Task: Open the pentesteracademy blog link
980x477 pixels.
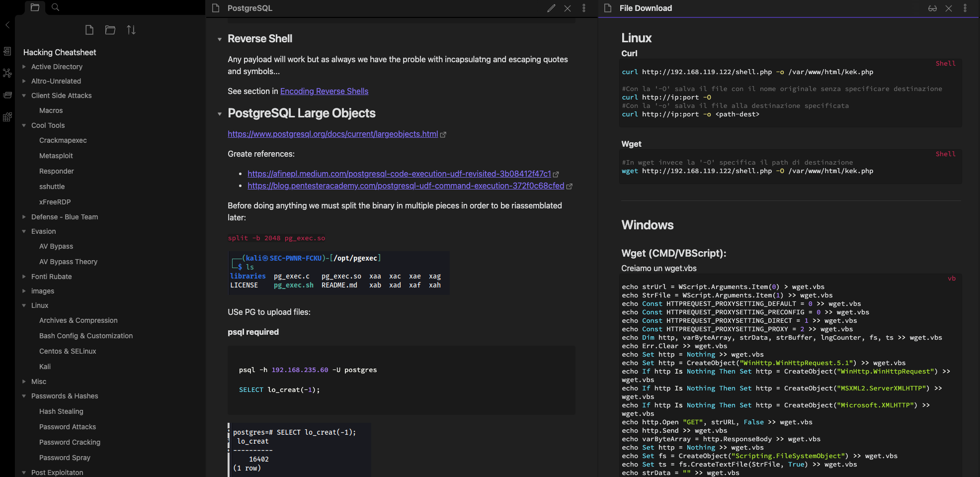Action: 406,186
